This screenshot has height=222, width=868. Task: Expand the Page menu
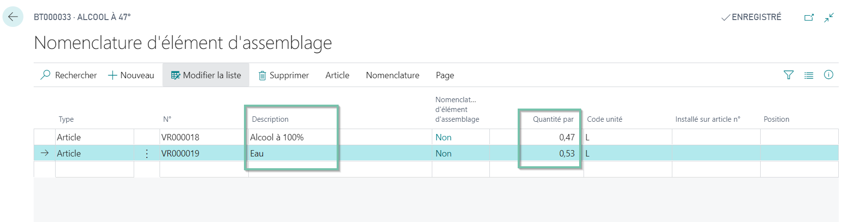[445, 75]
